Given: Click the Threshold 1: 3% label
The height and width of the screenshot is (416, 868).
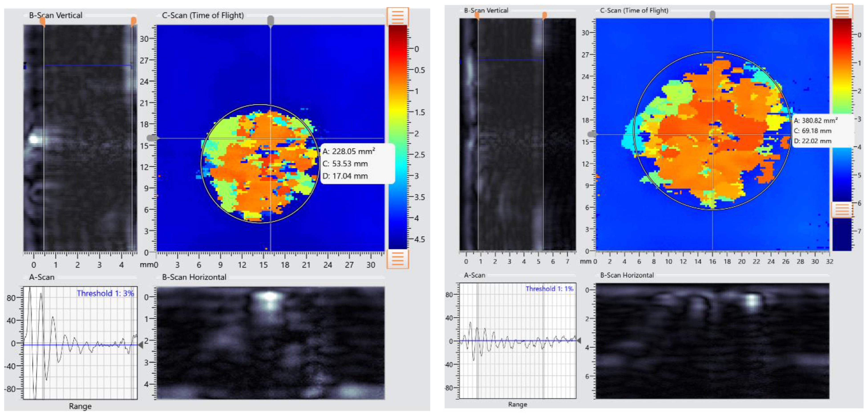Looking at the screenshot, I should point(105,293).
